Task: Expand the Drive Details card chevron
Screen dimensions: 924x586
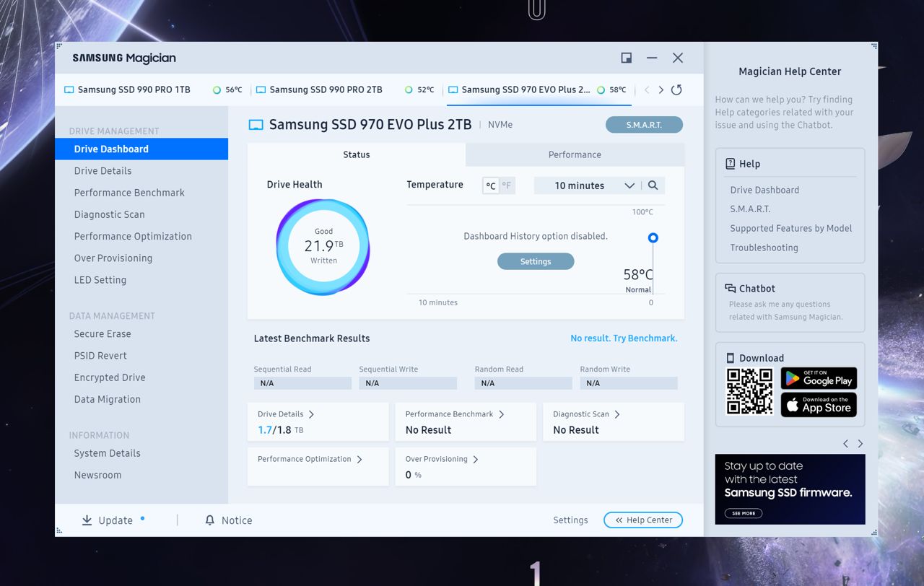Action: click(x=311, y=414)
